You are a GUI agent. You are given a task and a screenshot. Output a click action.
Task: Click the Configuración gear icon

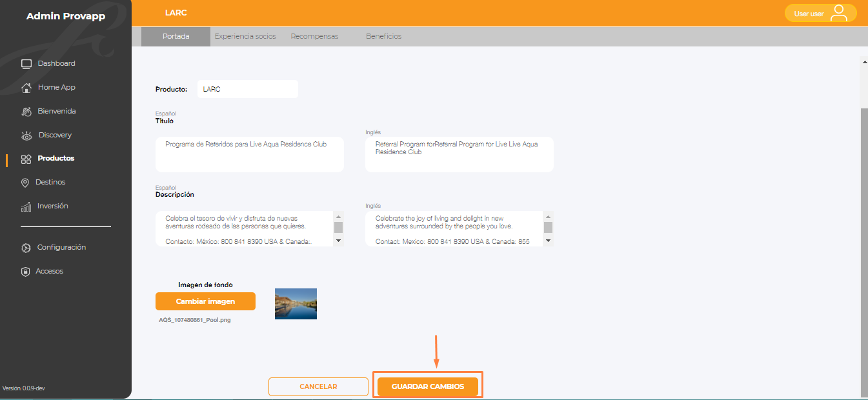click(26, 248)
